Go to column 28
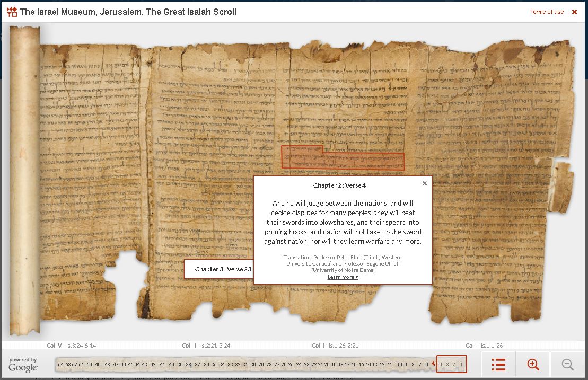The height and width of the screenshot is (380, 588). tap(269, 364)
